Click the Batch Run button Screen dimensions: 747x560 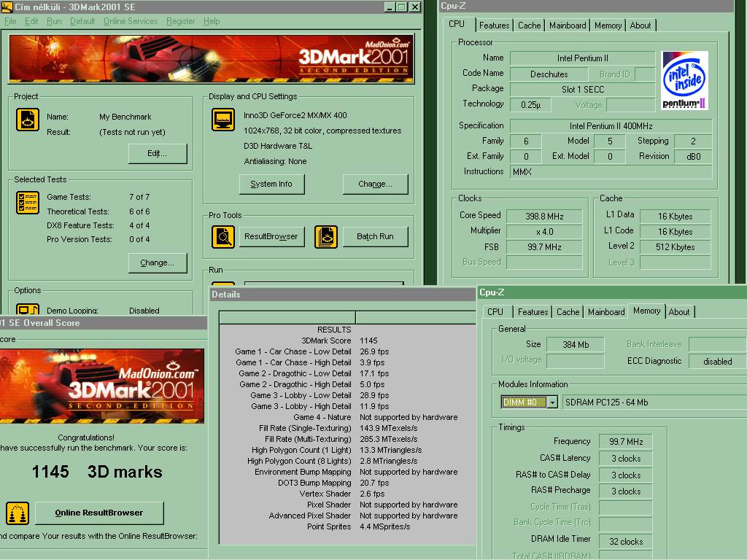[x=376, y=237]
